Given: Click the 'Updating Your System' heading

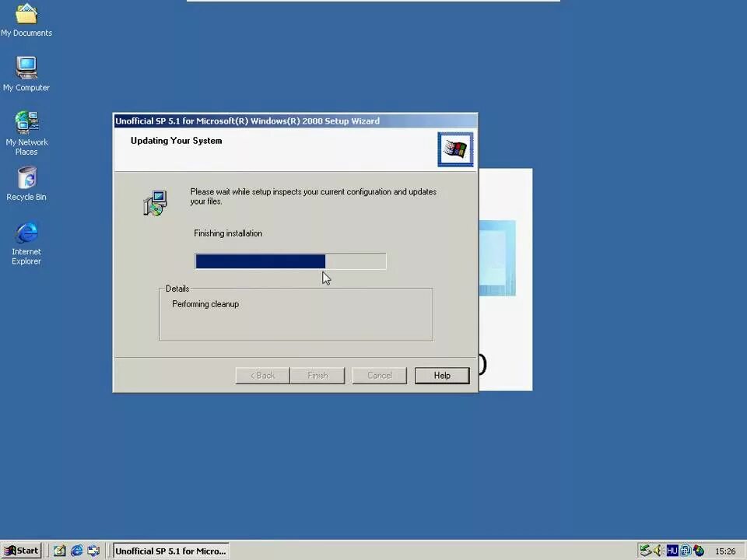Looking at the screenshot, I should (x=177, y=141).
